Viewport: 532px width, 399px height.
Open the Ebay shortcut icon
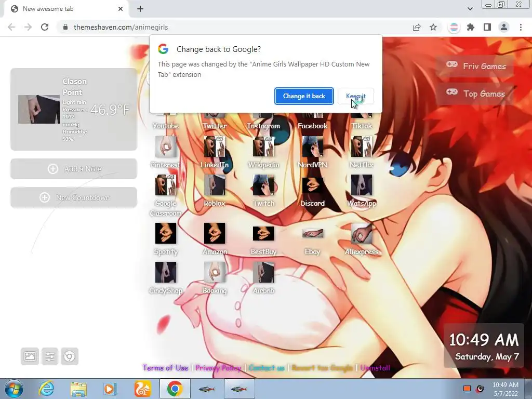pyautogui.click(x=312, y=233)
